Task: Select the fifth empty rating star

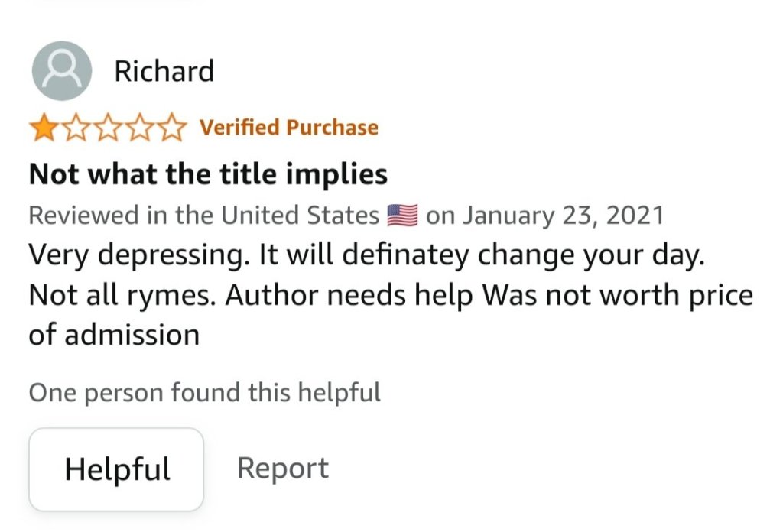Action: point(174,128)
